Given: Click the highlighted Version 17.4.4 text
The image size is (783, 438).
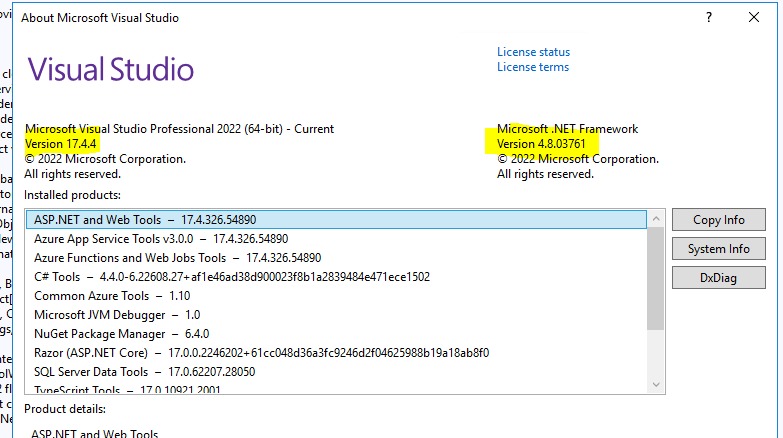Looking at the screenshot, I should [60, 144].
